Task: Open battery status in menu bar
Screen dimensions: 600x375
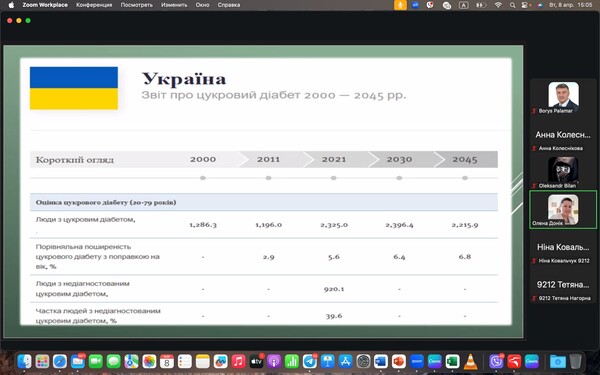Action: coord(481,5)
